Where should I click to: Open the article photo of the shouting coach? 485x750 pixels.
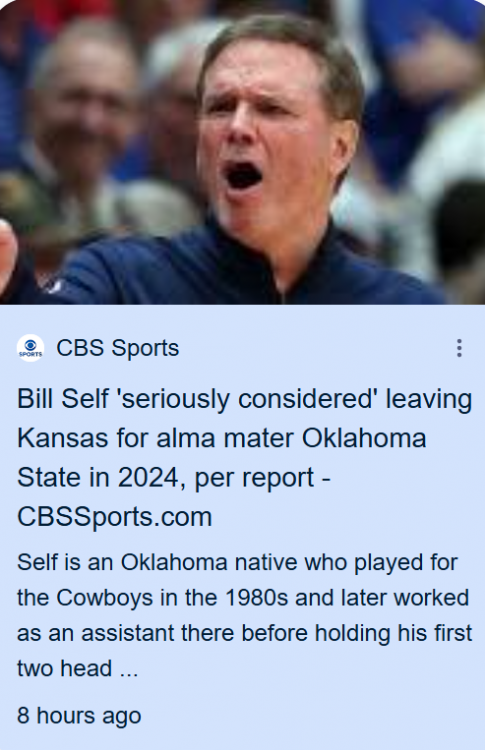click(242, 152)
